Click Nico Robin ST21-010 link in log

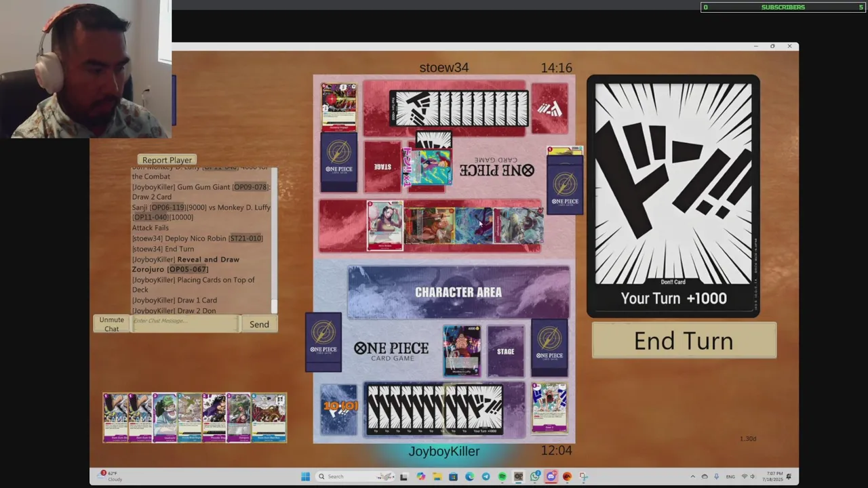point(245,238)
